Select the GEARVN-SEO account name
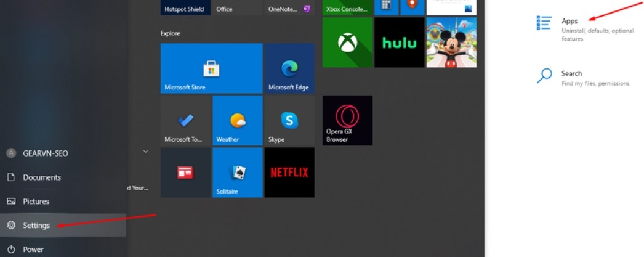The width and height of the screenshot is (644, 257). click(x=46, y=153)
